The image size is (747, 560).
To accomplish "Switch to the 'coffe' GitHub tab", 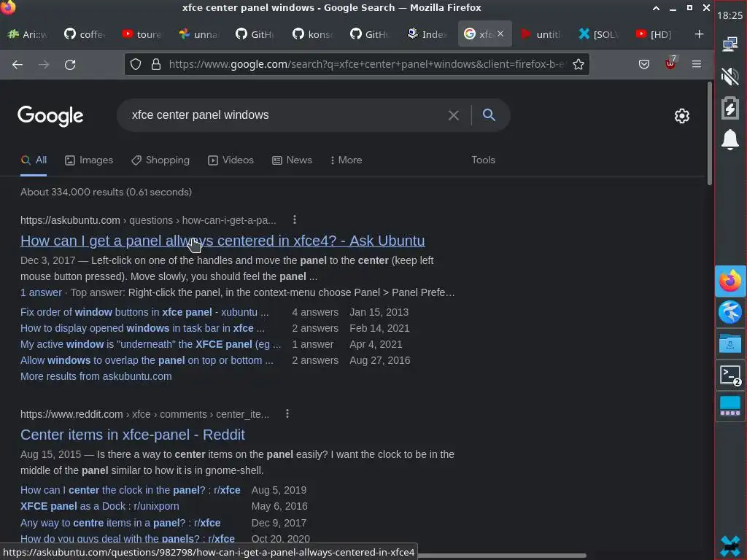I will (x=86, y=34).
